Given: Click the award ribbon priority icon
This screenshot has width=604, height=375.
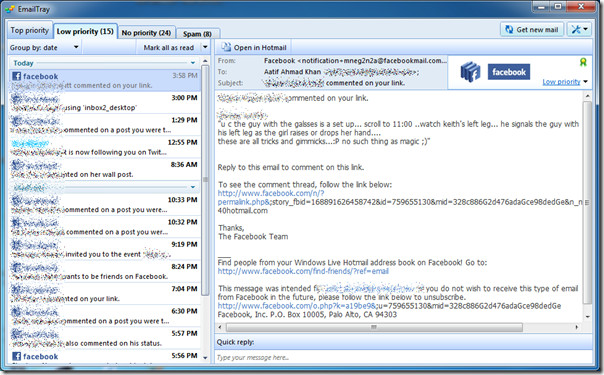Looking at the screenshot, I should [583, 62].
